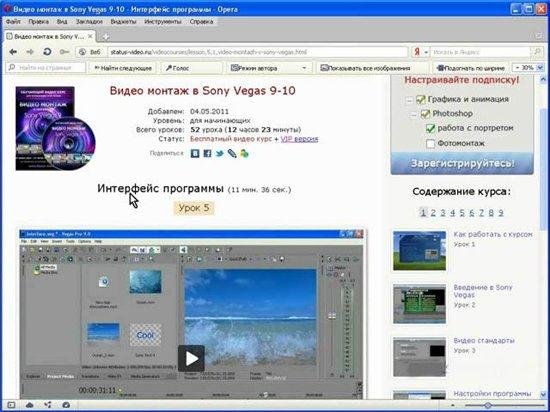
Task: Click the 'Зарегистрируйтесь!' button
Action: (462, 164)
